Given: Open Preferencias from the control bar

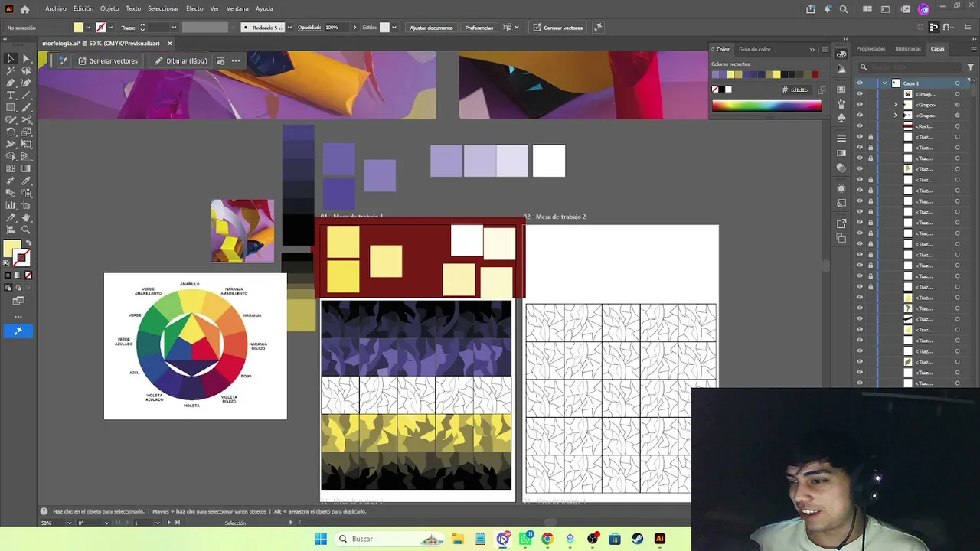Looking at the screenshot, I should (479, 28).
